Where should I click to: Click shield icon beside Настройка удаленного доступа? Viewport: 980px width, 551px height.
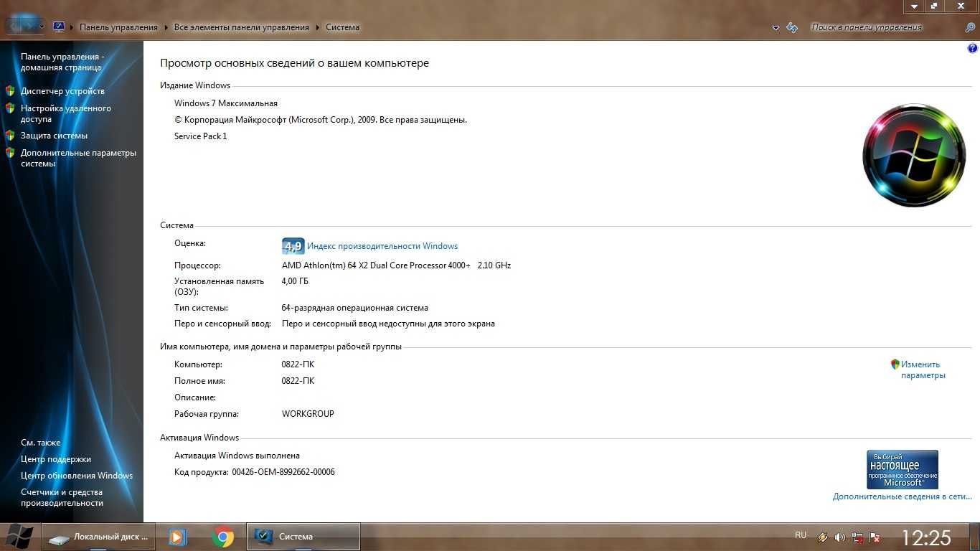coord(10,108)
